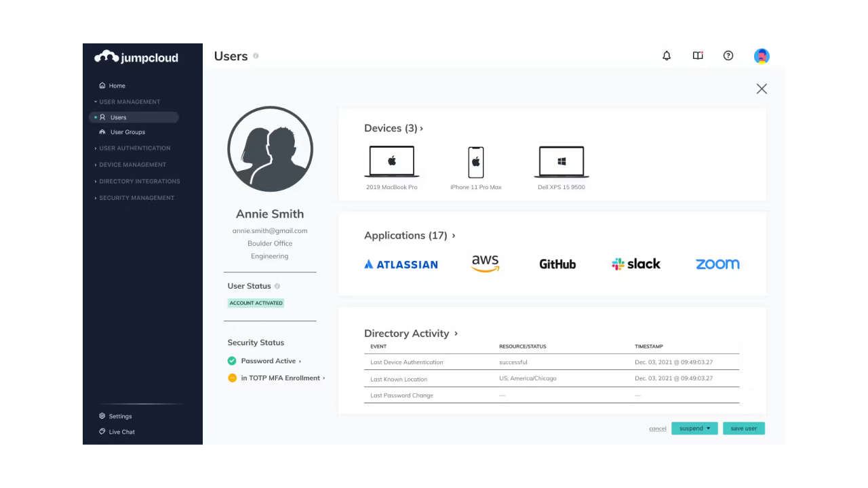The image size is (868, 488).
Task: Click the name Annie Smith
Action: point(270,214)
